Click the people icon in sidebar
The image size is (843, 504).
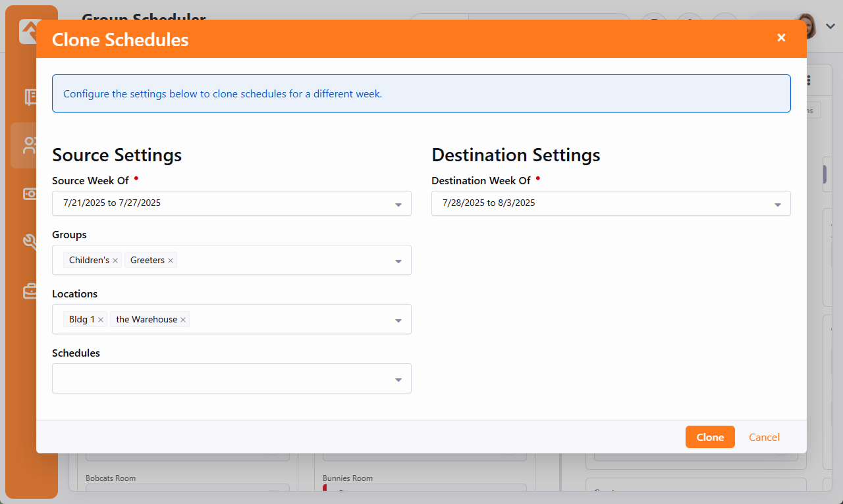(29, 145)
